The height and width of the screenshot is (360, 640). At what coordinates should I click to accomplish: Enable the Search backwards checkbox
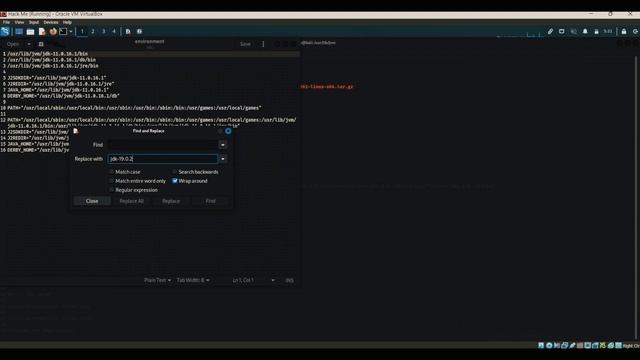175,172
